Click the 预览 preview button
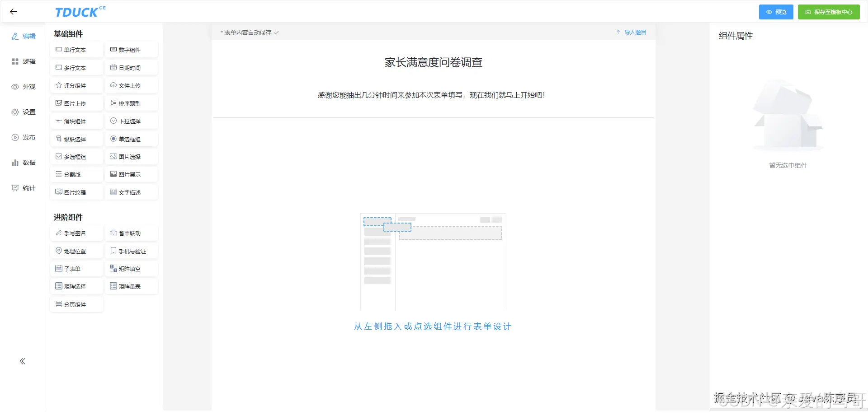The height and width of the screenshot is (415, 868). tap(776, 12)
